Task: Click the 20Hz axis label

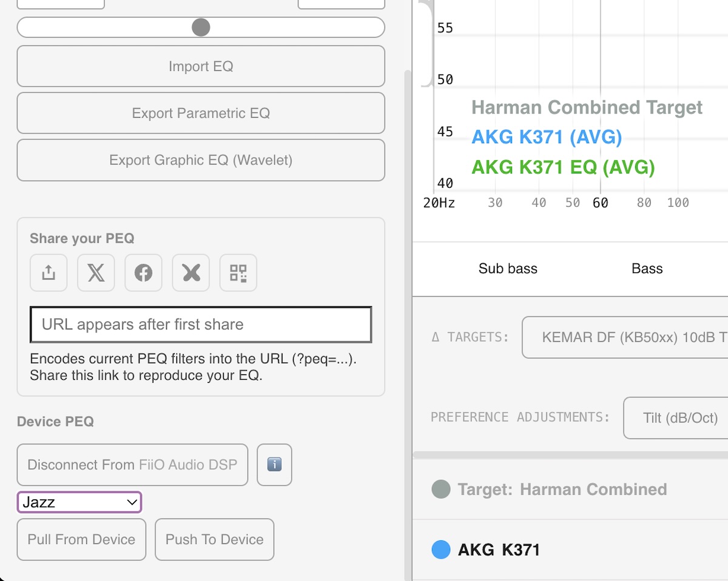Action: [439, 203]
